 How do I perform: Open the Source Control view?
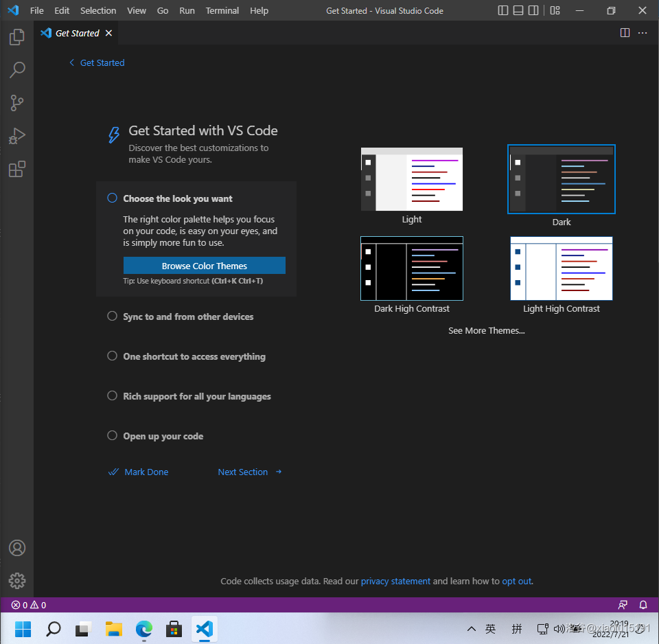coord(16,103)
